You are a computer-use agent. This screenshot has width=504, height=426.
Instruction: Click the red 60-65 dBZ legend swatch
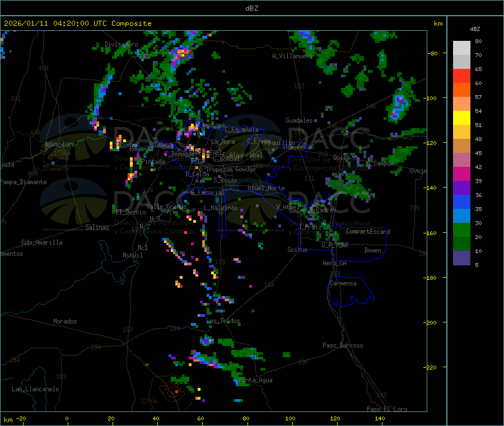pyautogui.click(x=461, y=76)
